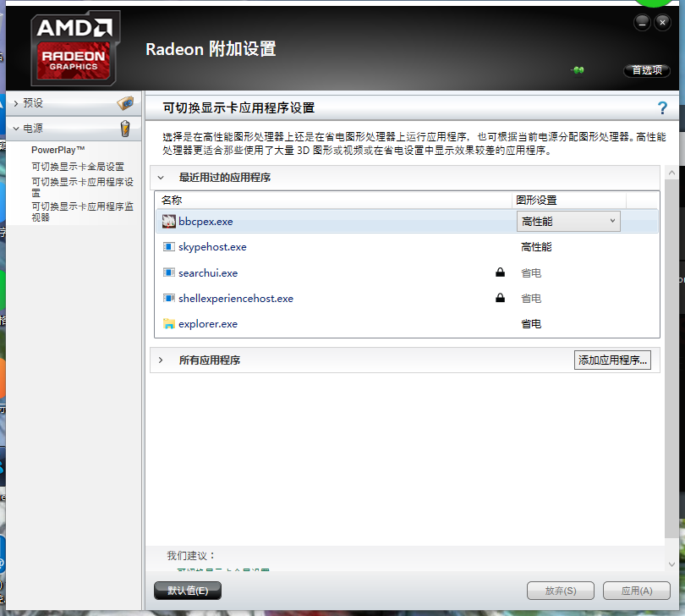Open 可切换显示卡全局设置 page
685x616 pixels.
click(78, 167)
